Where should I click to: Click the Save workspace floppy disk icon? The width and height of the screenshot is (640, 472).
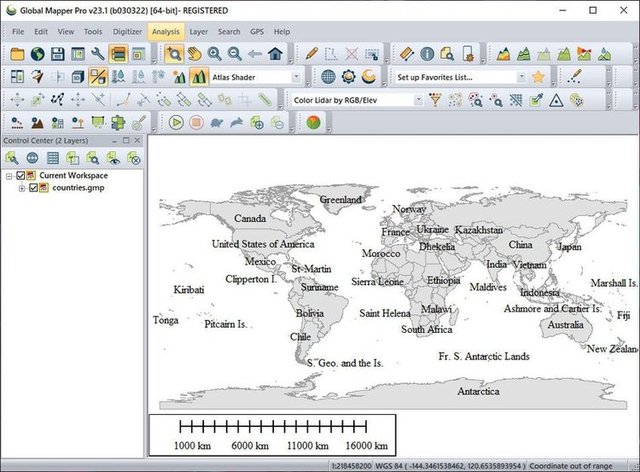pos(57,53)
